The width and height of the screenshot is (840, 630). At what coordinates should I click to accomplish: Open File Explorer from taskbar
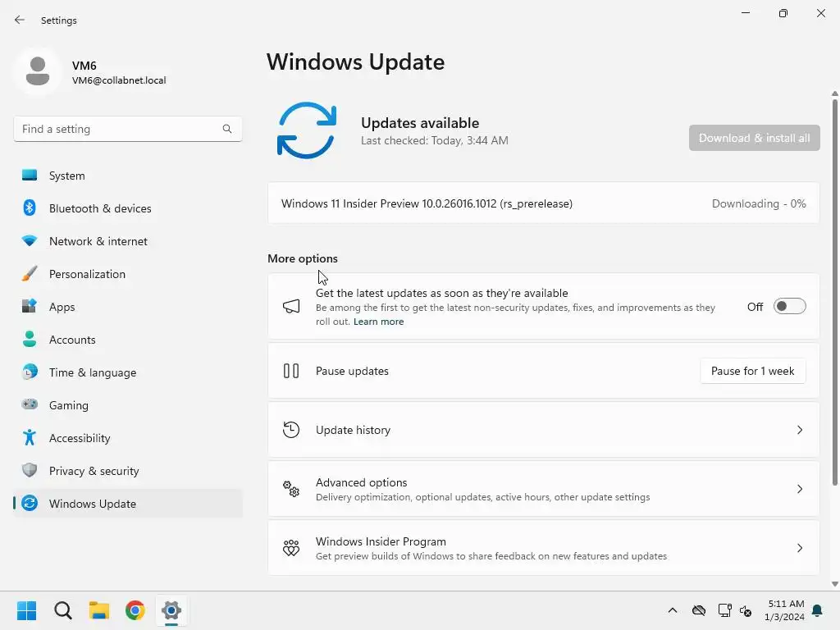pos(99,610)
